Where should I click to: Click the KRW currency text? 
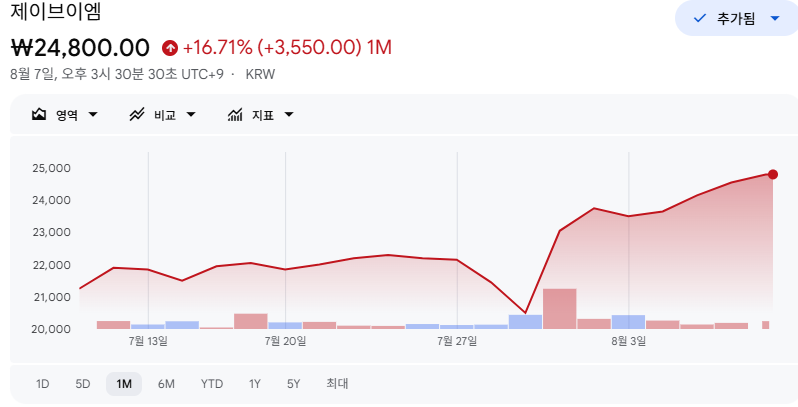[x=260, y=74]
